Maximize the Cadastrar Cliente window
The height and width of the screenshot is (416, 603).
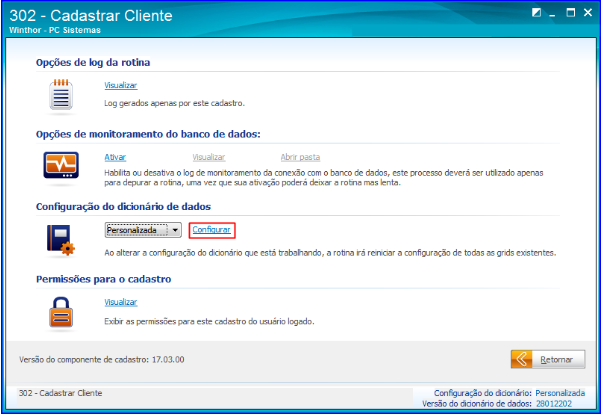(x=571, y=13)
